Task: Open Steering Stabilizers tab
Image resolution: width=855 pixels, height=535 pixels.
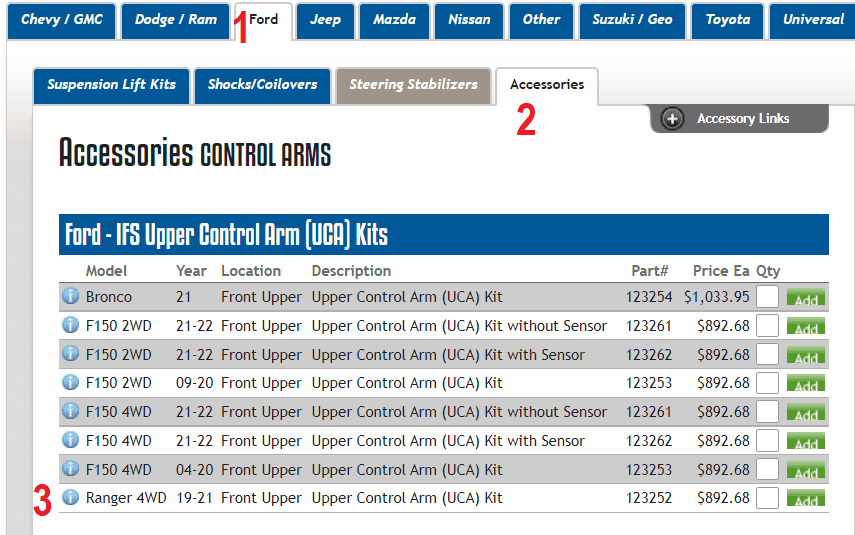Action: pos(413,85)
